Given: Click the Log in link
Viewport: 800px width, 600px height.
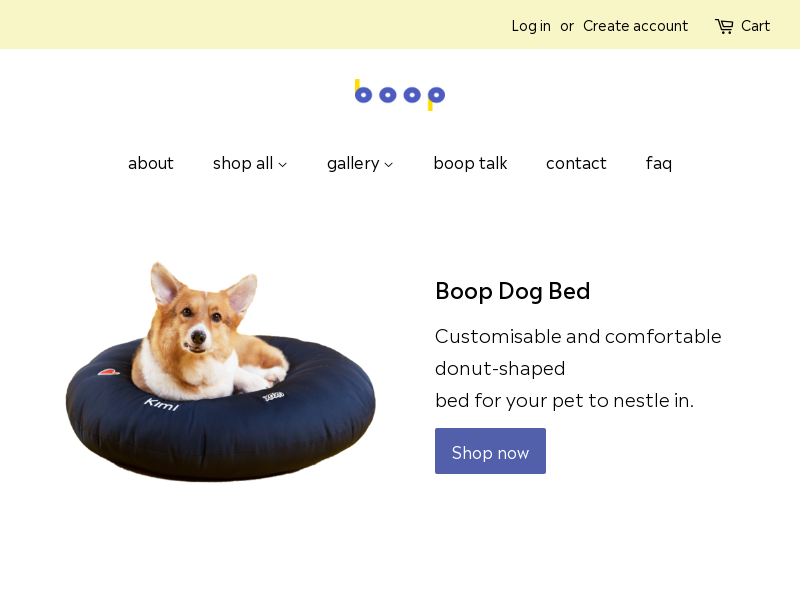Looking at the screenshot, I should tap(531, 26).
